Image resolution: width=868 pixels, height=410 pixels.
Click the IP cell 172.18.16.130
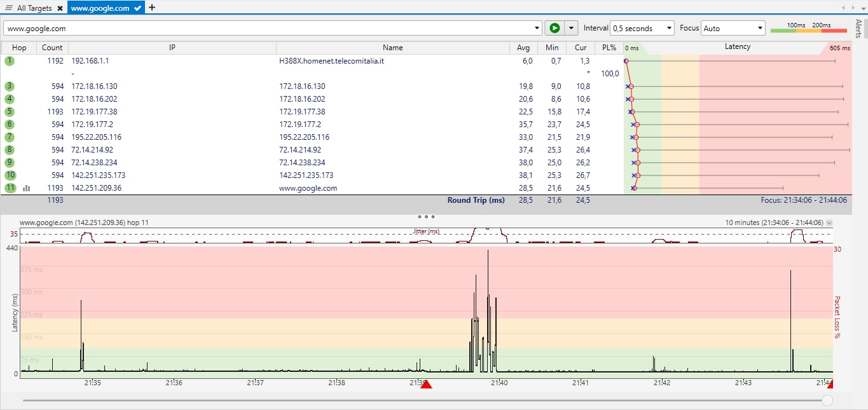click(94, 86)
